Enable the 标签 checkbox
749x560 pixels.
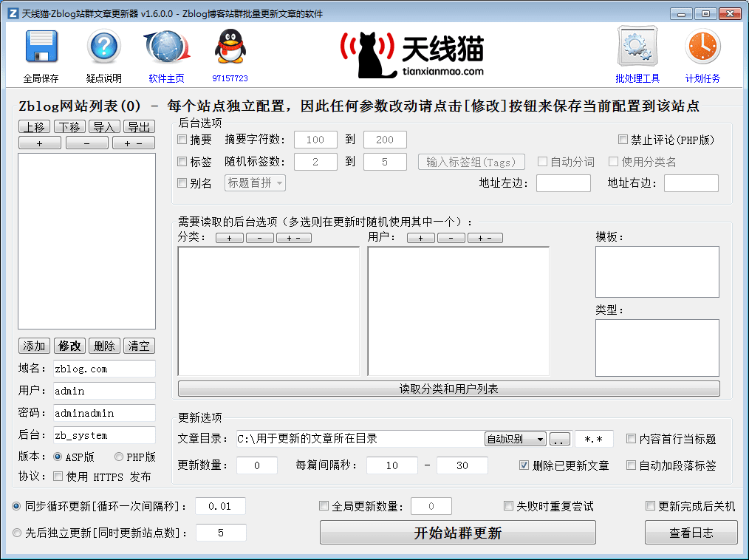[x=182, y=162]
